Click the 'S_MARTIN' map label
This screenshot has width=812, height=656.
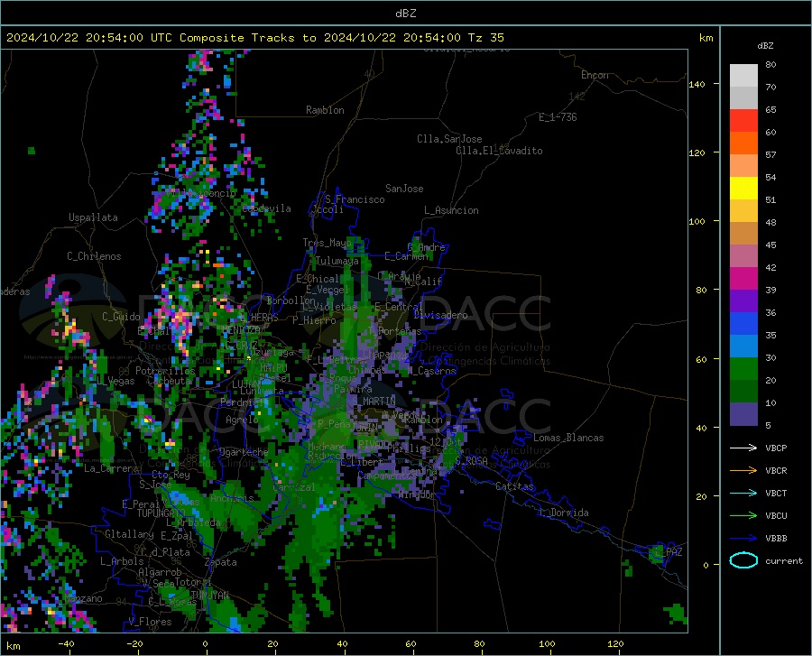[x=374, y=402]
